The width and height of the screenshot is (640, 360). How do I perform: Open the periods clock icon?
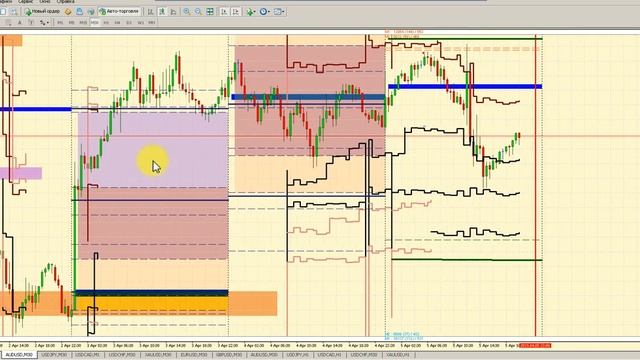pos(263,12)
